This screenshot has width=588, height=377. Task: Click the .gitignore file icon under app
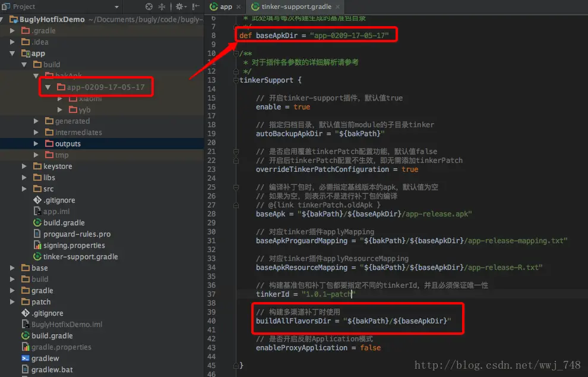pyautogui.click(x=37, y=200)
